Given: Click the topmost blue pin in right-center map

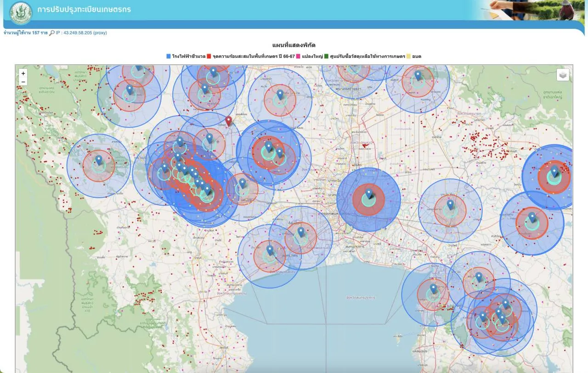Looking at the screenshot, I should click(418, 75).
